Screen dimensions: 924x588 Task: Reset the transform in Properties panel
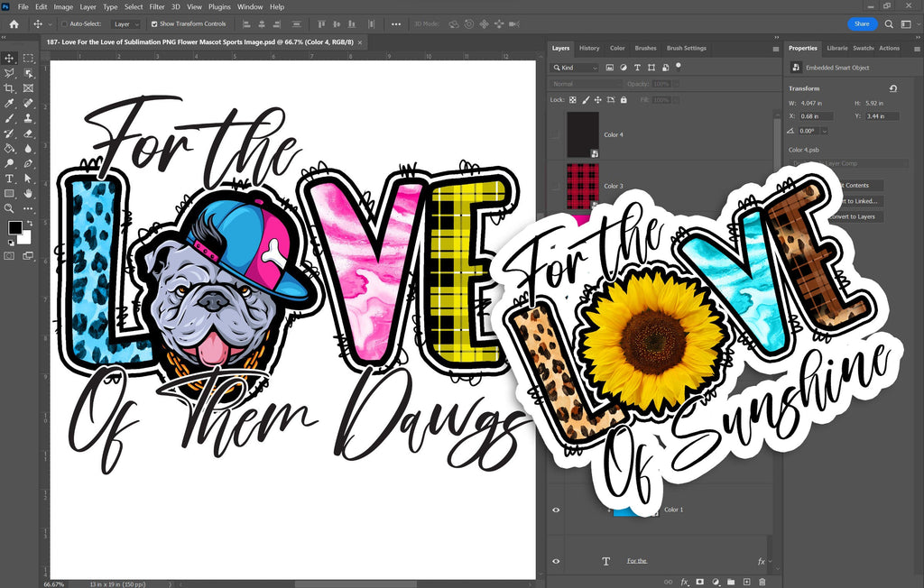coord(892,88)
